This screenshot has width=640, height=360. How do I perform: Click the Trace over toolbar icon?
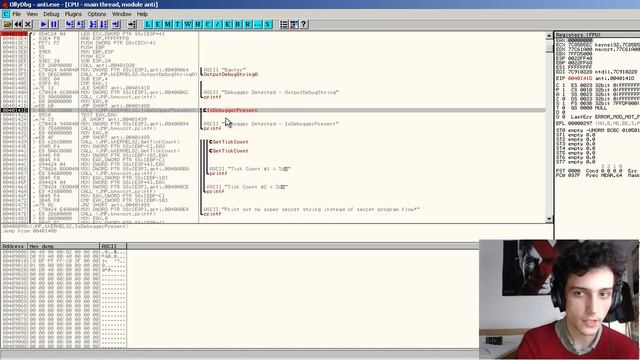click(x=103, y=24)
